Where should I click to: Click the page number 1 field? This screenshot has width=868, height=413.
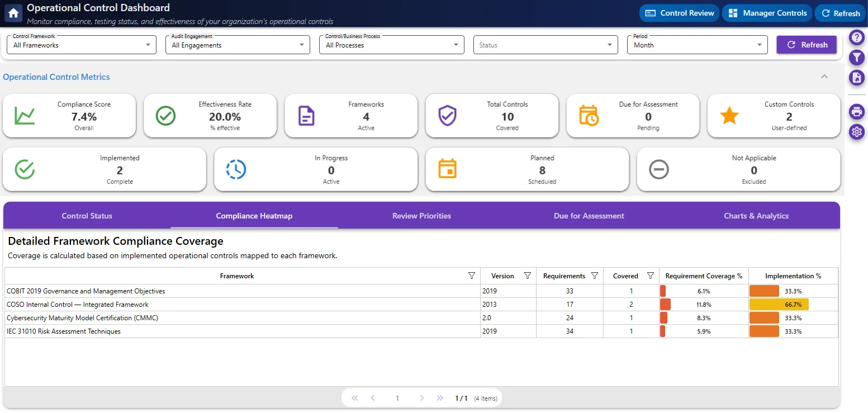[397, 398]
